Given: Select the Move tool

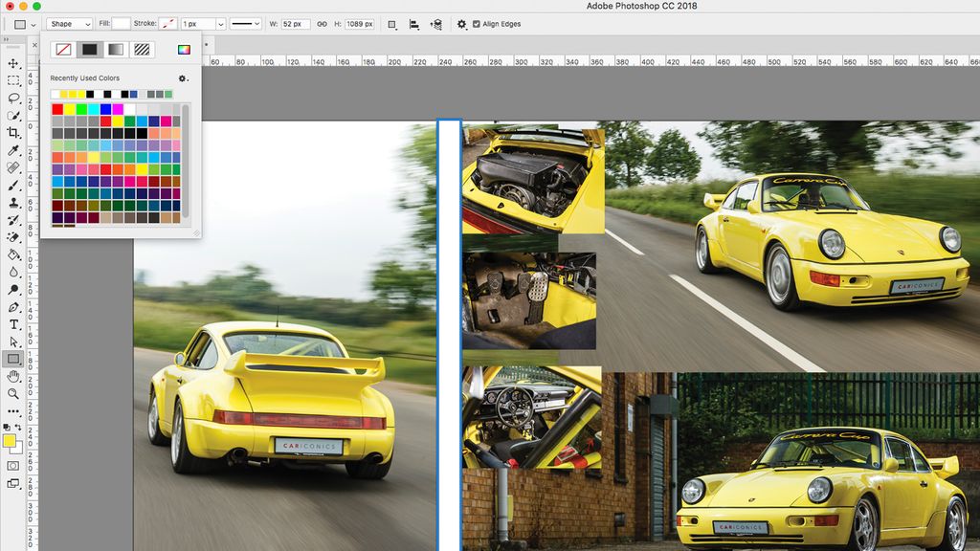Looking at the screenshot, I should click(12, 65).
